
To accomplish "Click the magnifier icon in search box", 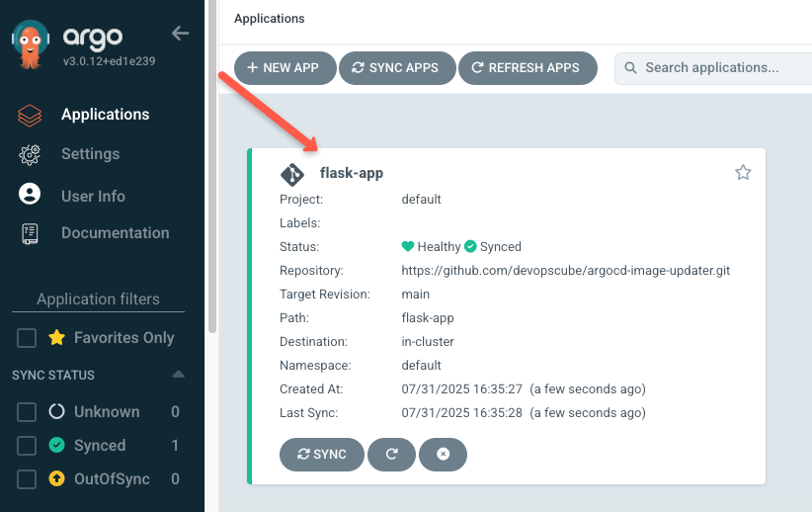I will point(630,68).
